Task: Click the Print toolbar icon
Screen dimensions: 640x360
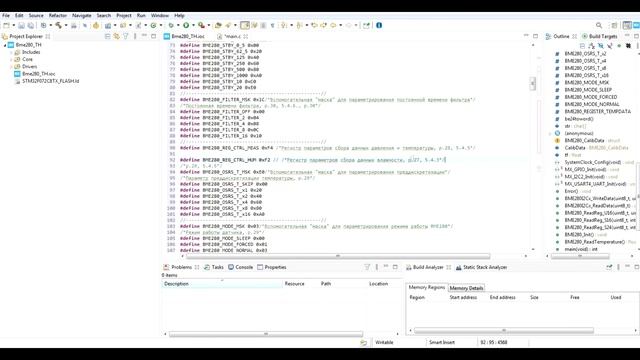Action: pyautogui.click(x=73, y=25)
